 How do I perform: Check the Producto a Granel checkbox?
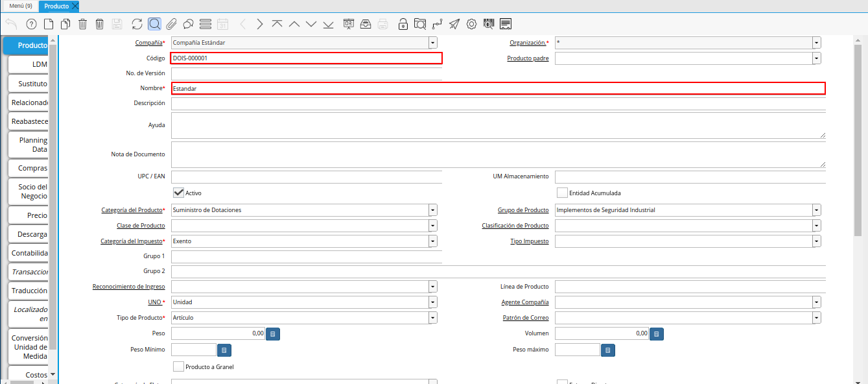pyautogui.click(x=179, y=366)
